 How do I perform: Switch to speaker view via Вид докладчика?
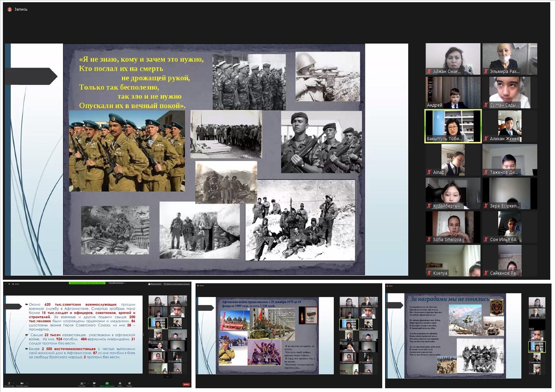(x=154, y=284)
